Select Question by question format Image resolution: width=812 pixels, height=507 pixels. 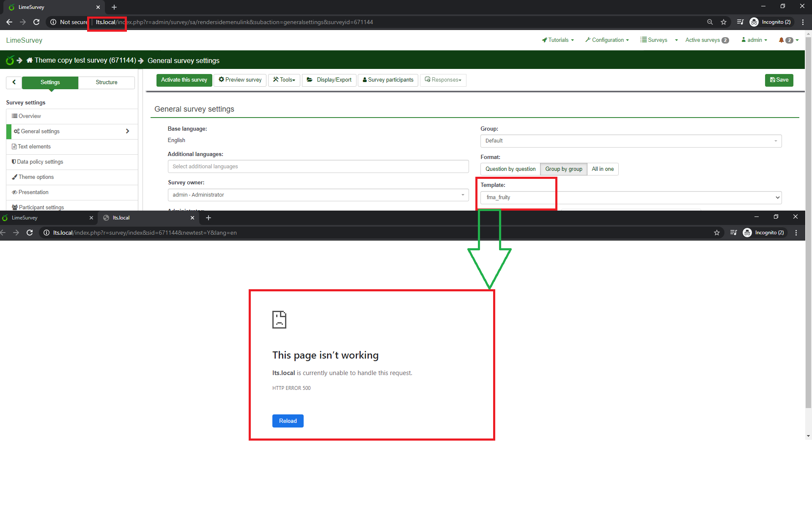click(x=510, y=169)
